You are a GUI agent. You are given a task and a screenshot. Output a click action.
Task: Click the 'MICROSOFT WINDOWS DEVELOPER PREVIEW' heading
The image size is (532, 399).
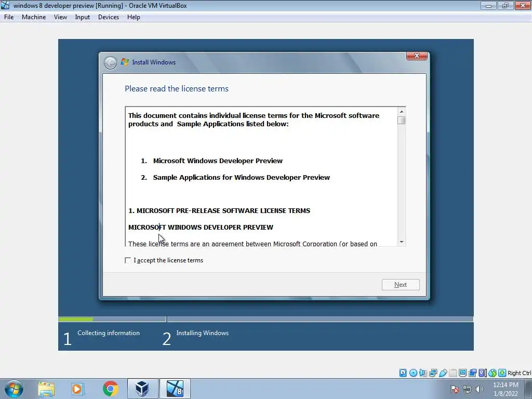201,228
